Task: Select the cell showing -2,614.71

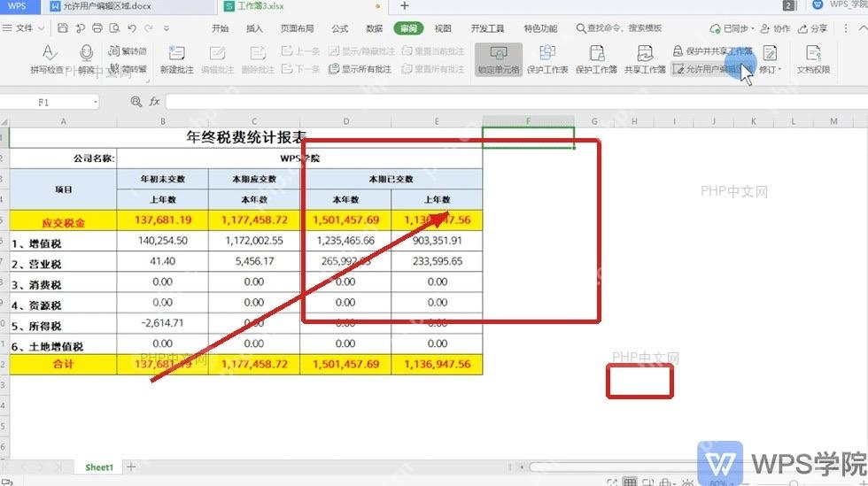Action: tap(162, 323)
